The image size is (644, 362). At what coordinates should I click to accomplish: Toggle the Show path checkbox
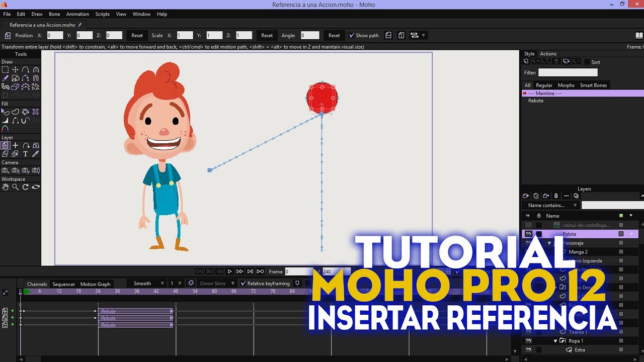pos(352,35)
